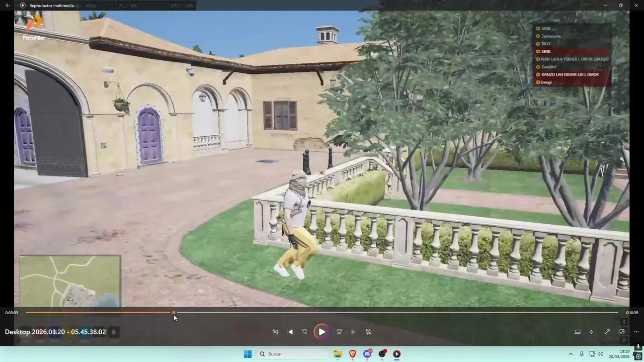Viewport: 644px width, 362px height.
Task: Click the Buscar search box
Action: (294, 354)
